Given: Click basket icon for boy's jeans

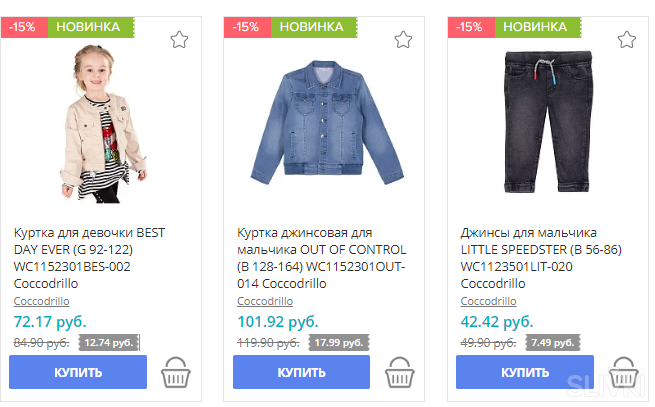Looking at the screenshot, I should click(623, 372).
